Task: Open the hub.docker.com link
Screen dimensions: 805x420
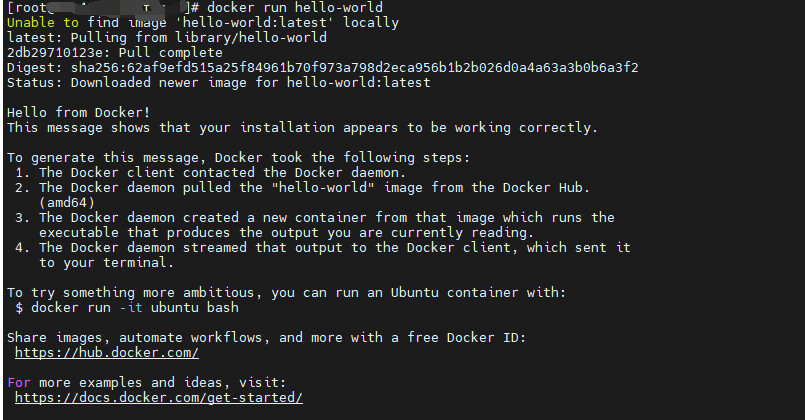Action: [107, 353]
